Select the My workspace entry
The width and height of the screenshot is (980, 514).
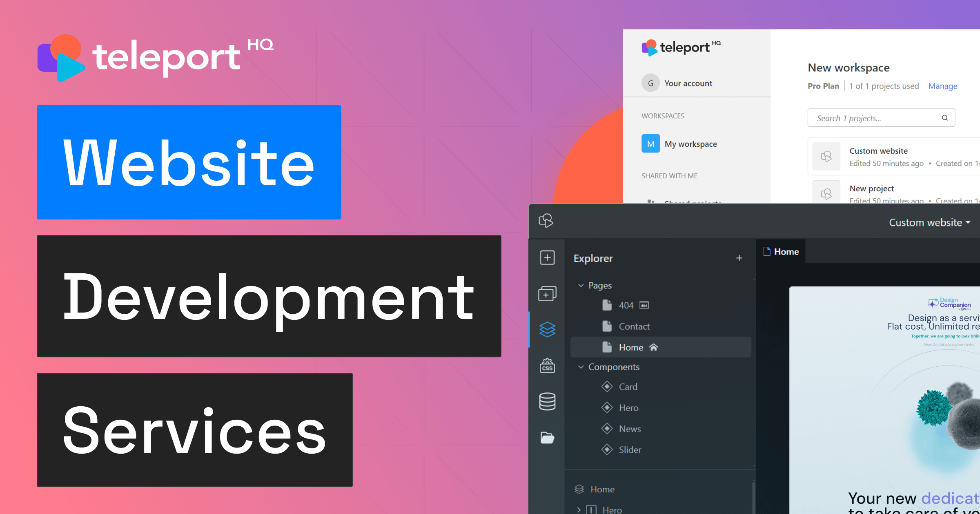coord(690,144)
